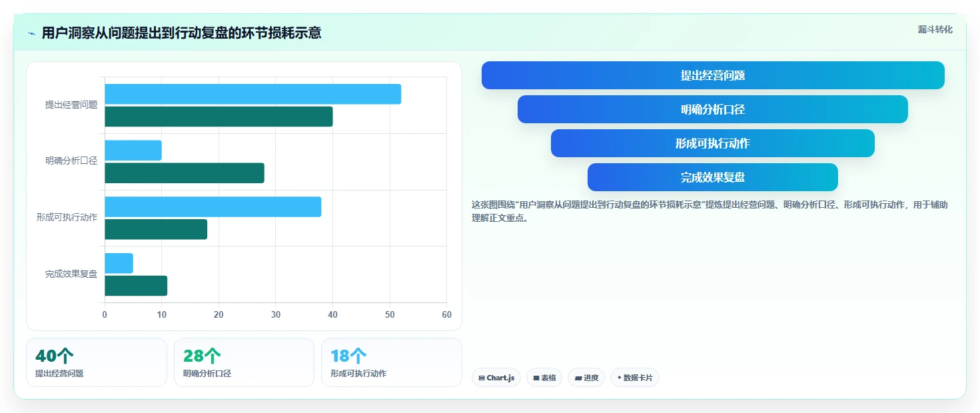980x413 pixels.
Task: Click the light blue bar for 提出经营问题
Action: pos(252,94)
